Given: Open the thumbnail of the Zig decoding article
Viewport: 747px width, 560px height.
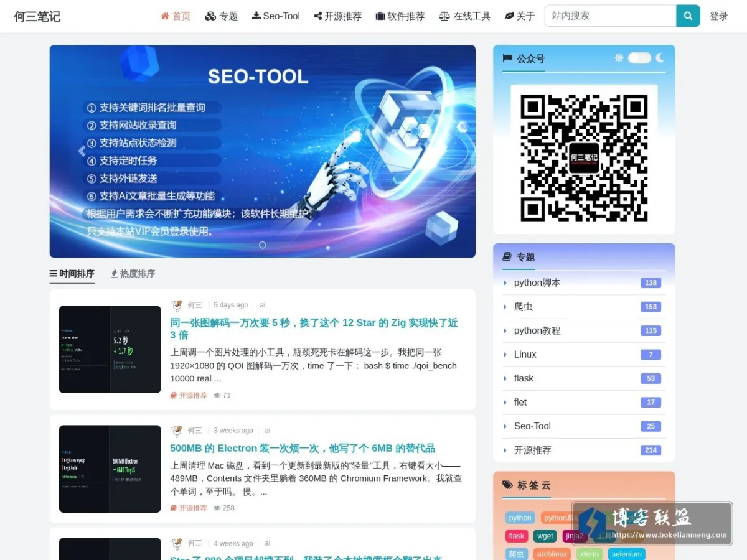Looking at the screenshot, I should click(110, 349).
